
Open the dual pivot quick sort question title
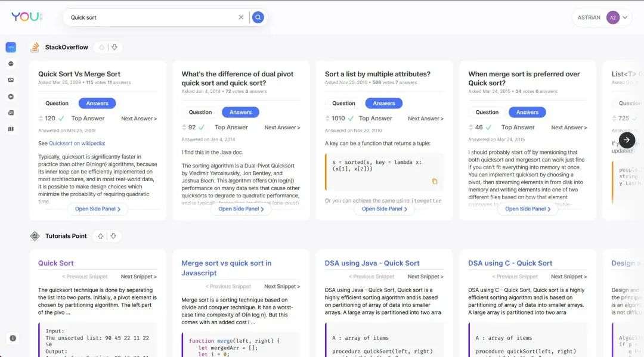(x=237, y=79)
